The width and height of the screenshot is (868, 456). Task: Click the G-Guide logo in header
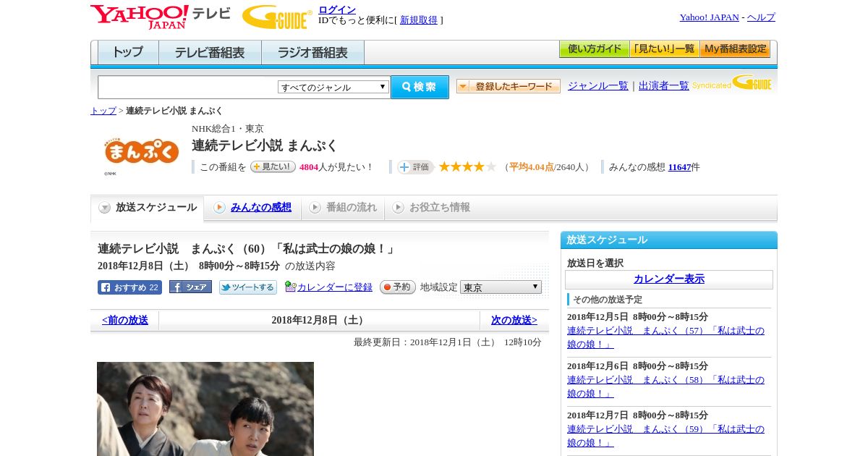pos(277,17)
